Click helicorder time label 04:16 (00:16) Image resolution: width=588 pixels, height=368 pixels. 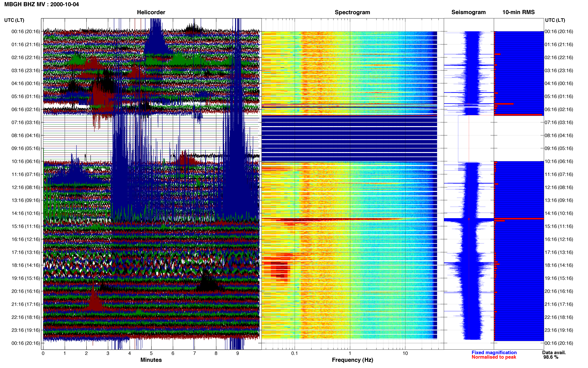click(26, 83)
